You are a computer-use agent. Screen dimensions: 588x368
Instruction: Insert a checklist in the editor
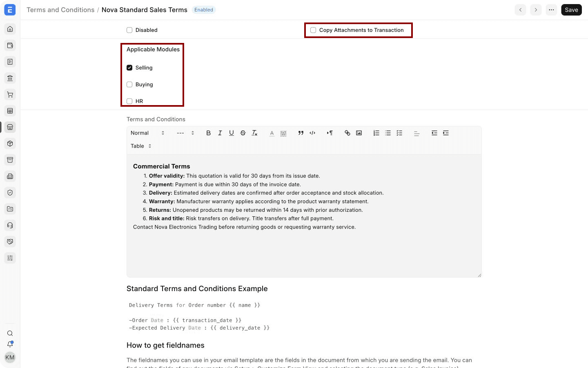coord(399,133)
